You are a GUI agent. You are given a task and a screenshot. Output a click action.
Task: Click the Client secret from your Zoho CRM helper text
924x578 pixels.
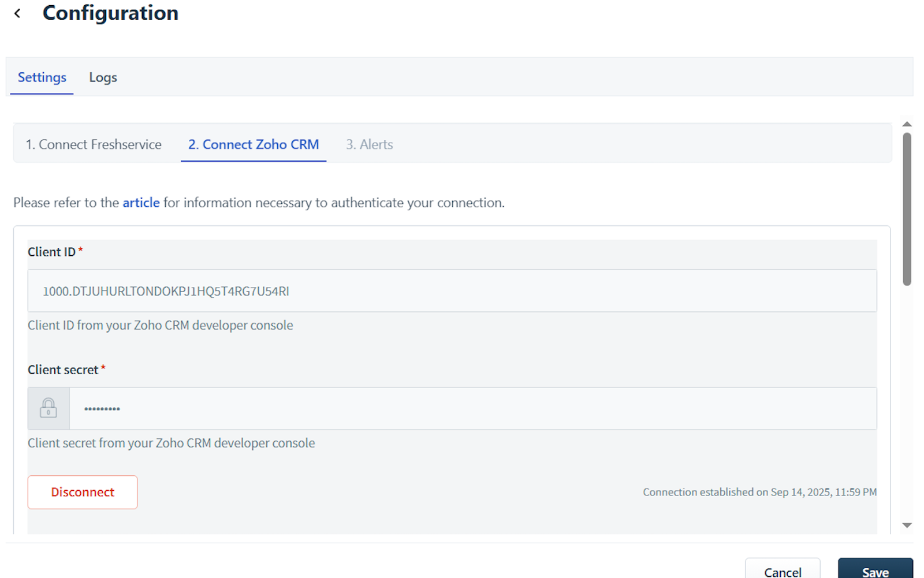coord(172,443)
